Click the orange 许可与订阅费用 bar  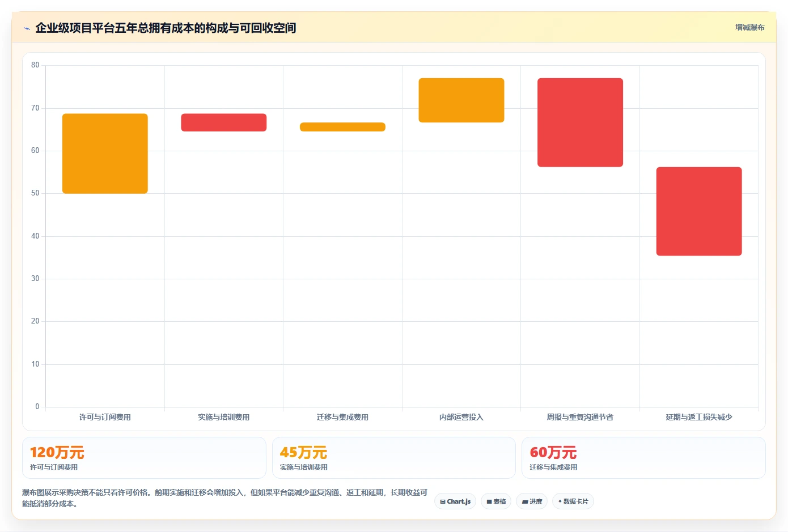[105, 154]
